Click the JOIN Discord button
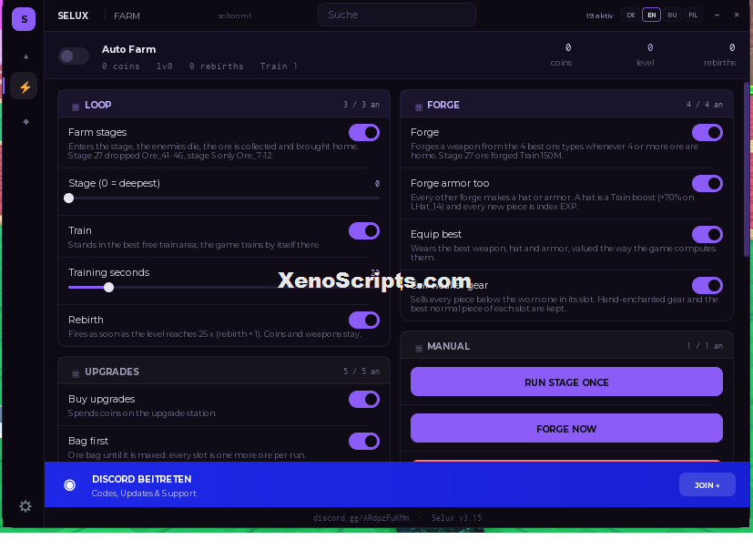 pos(707,484)
